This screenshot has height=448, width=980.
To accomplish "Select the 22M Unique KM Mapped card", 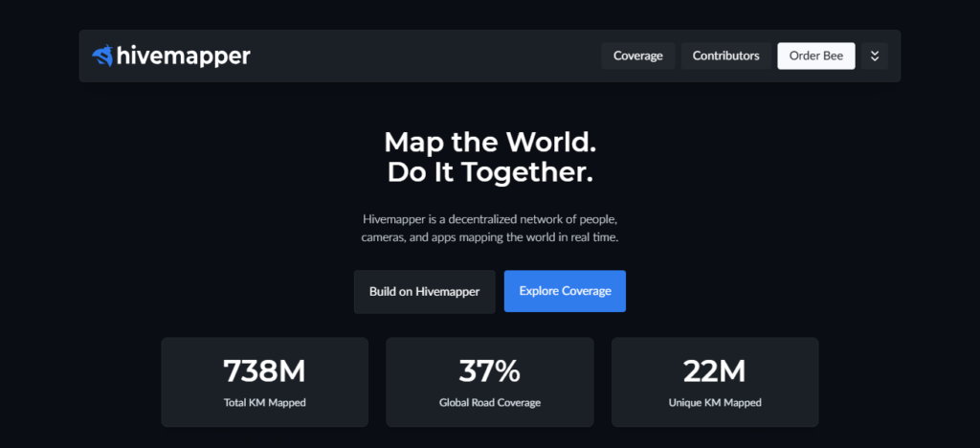I will click(714, 382).
